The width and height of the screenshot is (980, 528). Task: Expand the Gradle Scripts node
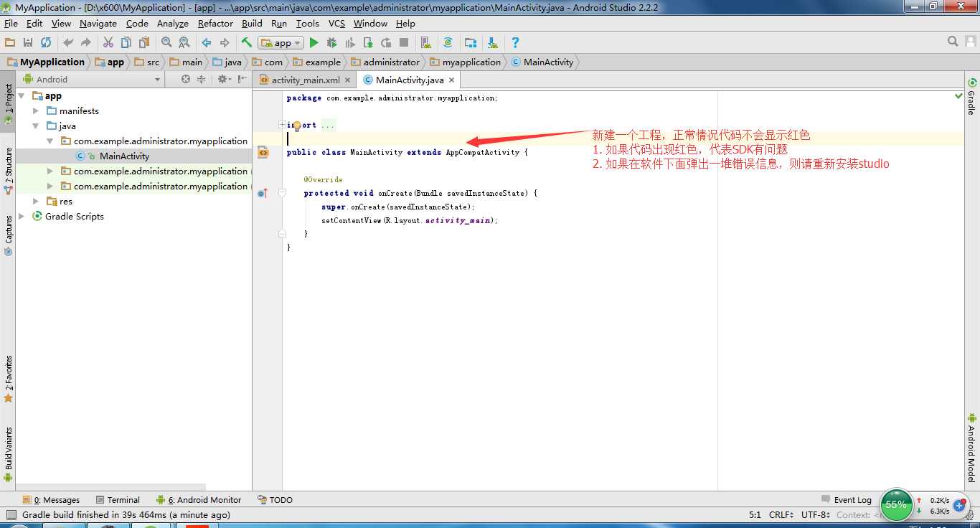(x=22, y=216)
